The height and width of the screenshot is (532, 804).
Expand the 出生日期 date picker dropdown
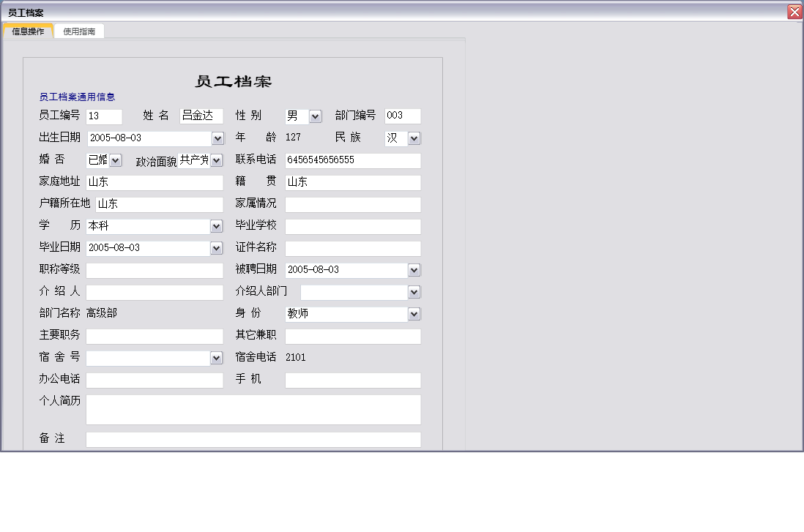coord(217,138)
